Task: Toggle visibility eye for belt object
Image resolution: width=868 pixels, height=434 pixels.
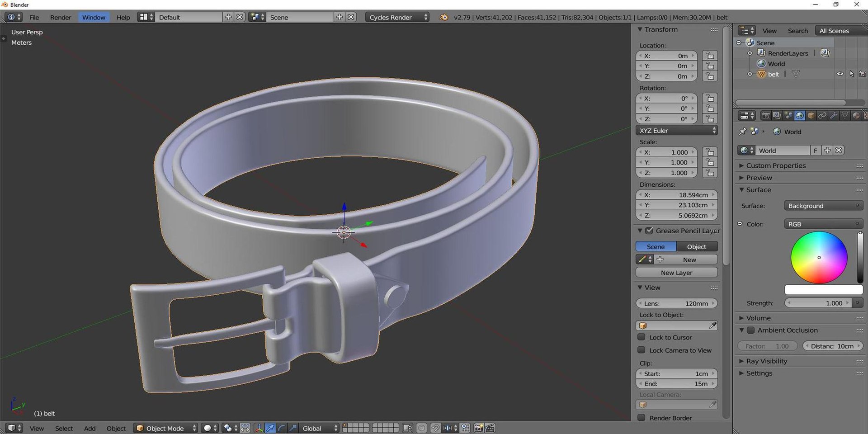Action: pos(840,74)
